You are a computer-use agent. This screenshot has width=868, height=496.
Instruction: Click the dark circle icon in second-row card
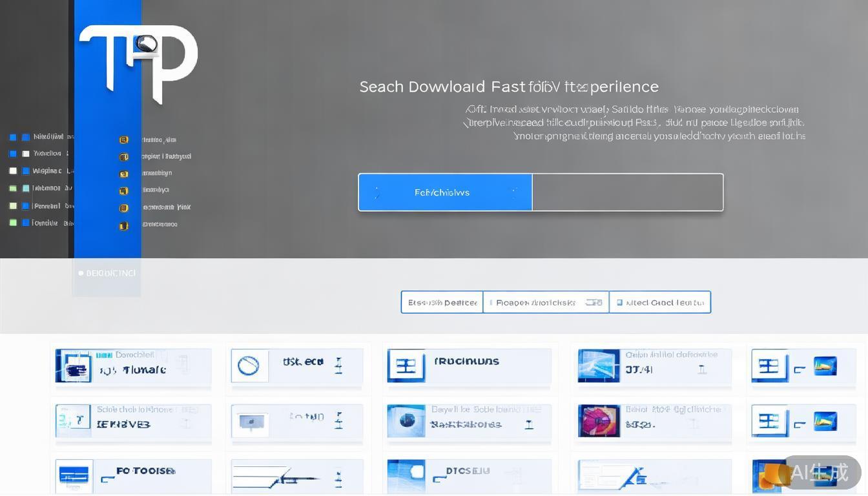point(406,421)
